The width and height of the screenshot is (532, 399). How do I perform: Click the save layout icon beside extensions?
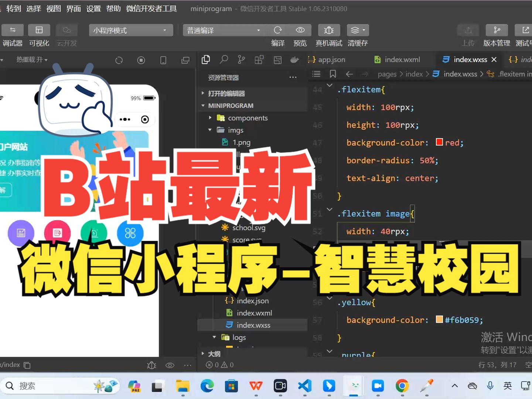tap(277, 59)
